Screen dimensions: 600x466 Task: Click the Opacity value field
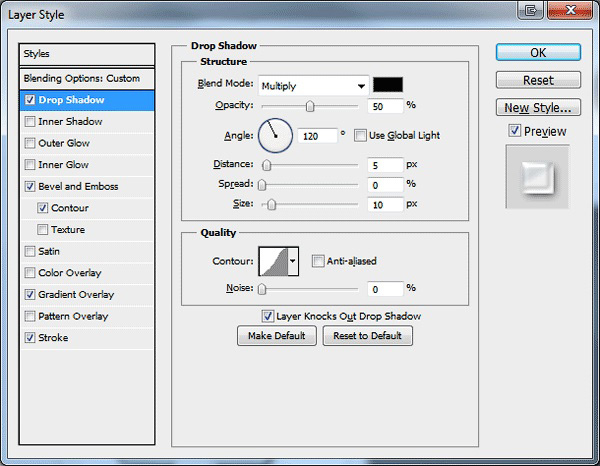385,106
